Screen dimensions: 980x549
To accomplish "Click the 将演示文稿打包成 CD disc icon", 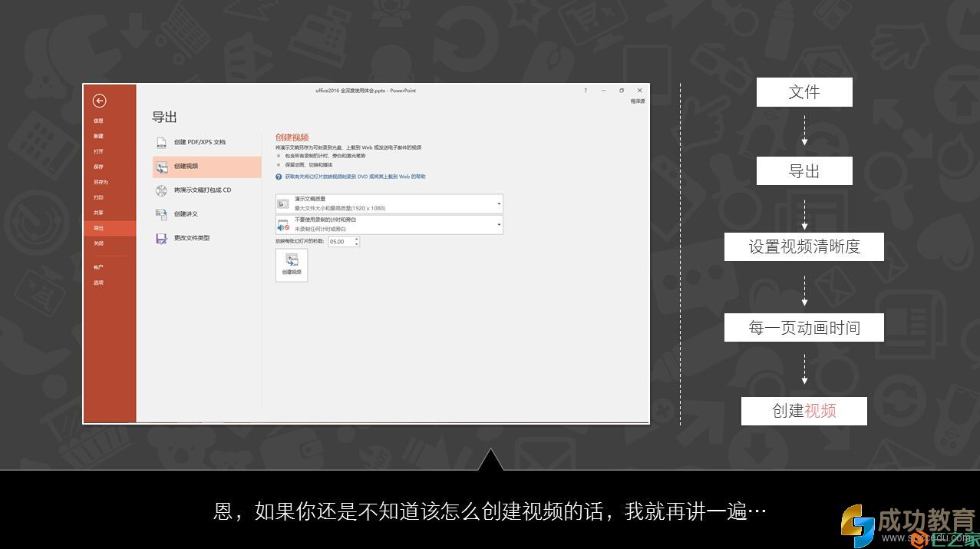I will (161, 190).
